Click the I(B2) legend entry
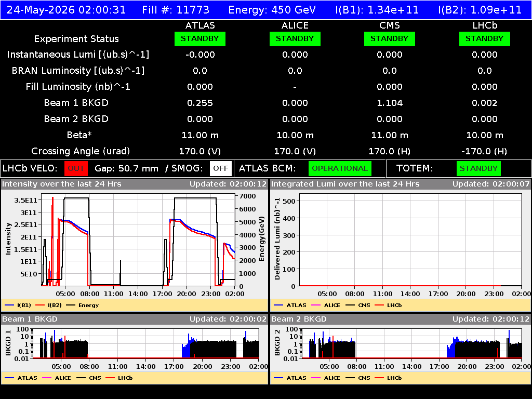Screen dimensions: 532x399 (x=48, y=305)
